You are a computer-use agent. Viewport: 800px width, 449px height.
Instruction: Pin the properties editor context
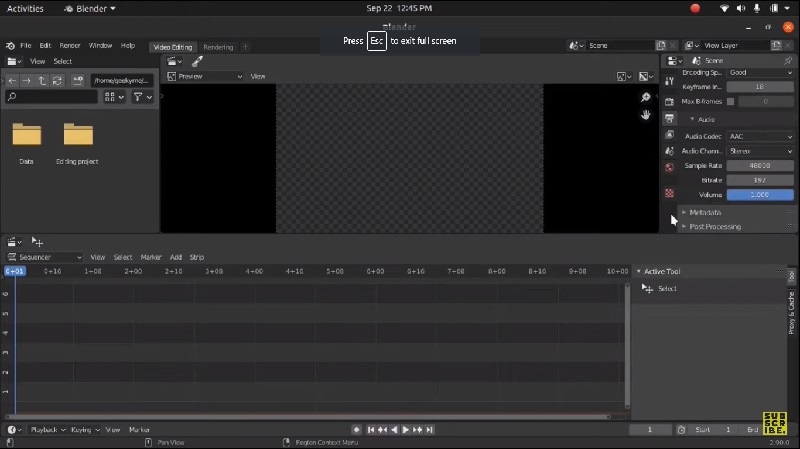(788, 61)
